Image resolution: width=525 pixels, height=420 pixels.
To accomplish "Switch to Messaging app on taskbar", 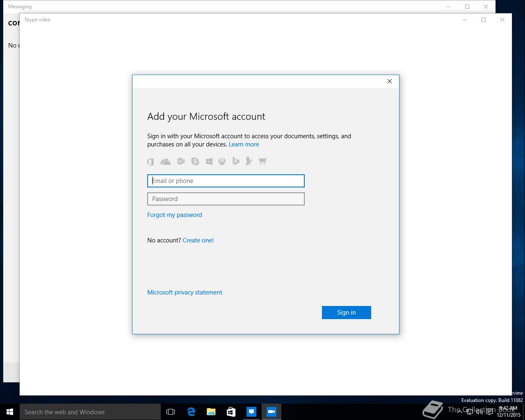I will click(251, 412).
